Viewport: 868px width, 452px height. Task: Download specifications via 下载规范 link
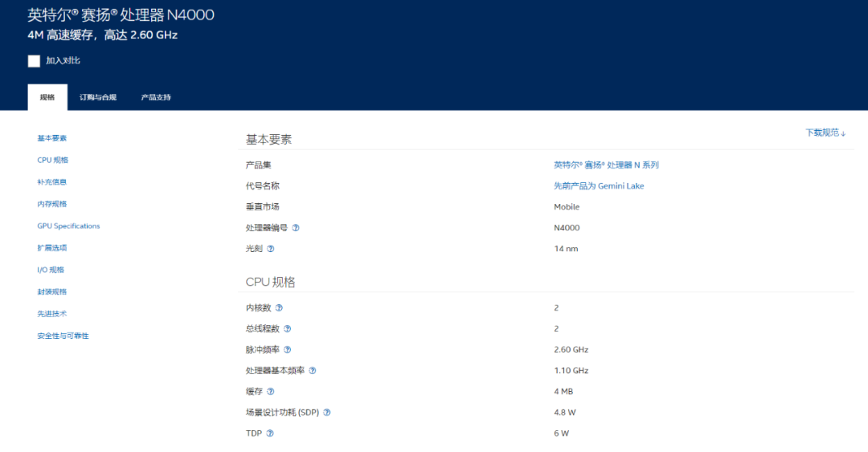pyautogui.click(x=825, y=132)
